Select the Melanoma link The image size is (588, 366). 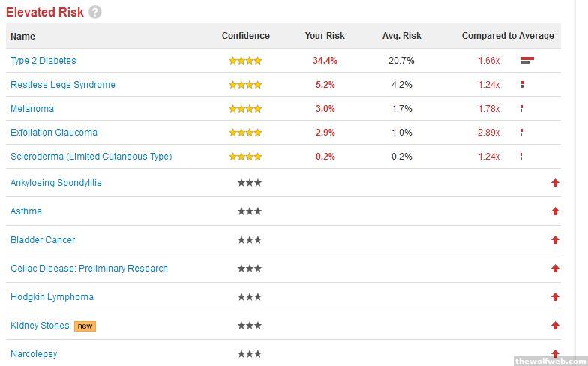(x=32, y=109)
